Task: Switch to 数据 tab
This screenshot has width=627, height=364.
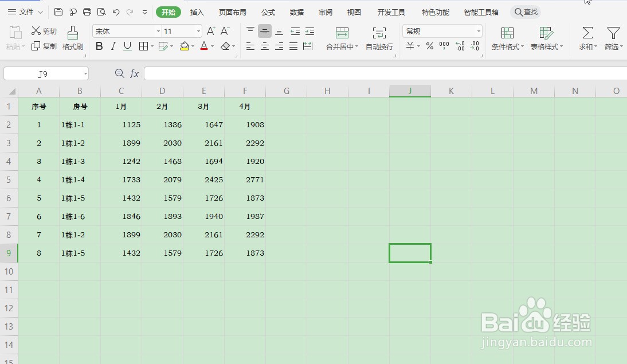Action: click(x=297, y=13)
